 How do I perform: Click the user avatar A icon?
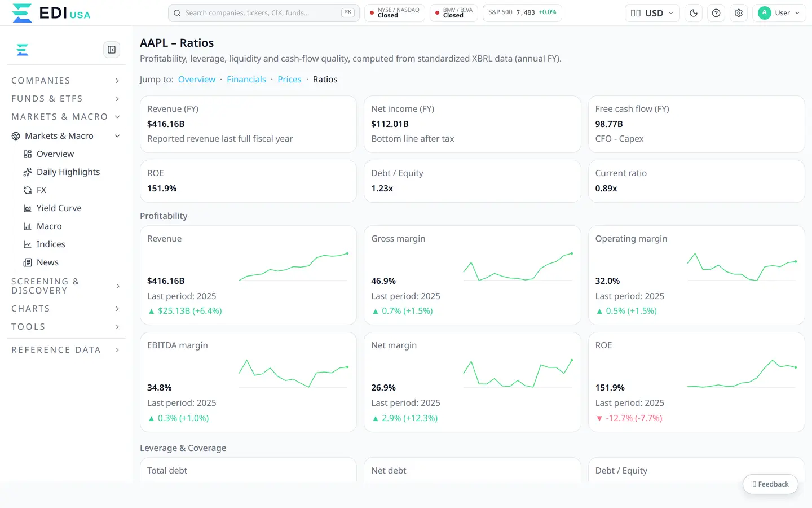point(765,13)
